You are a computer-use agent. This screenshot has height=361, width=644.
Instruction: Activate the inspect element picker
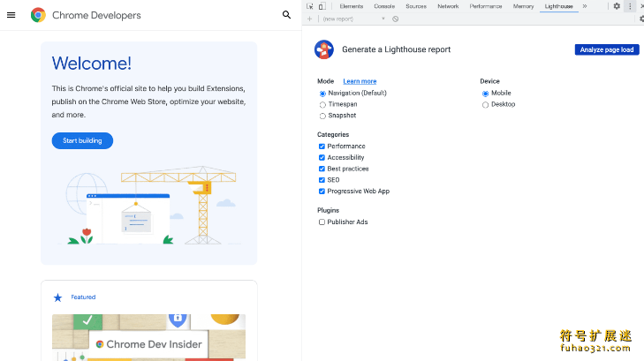tap(310, 6)
